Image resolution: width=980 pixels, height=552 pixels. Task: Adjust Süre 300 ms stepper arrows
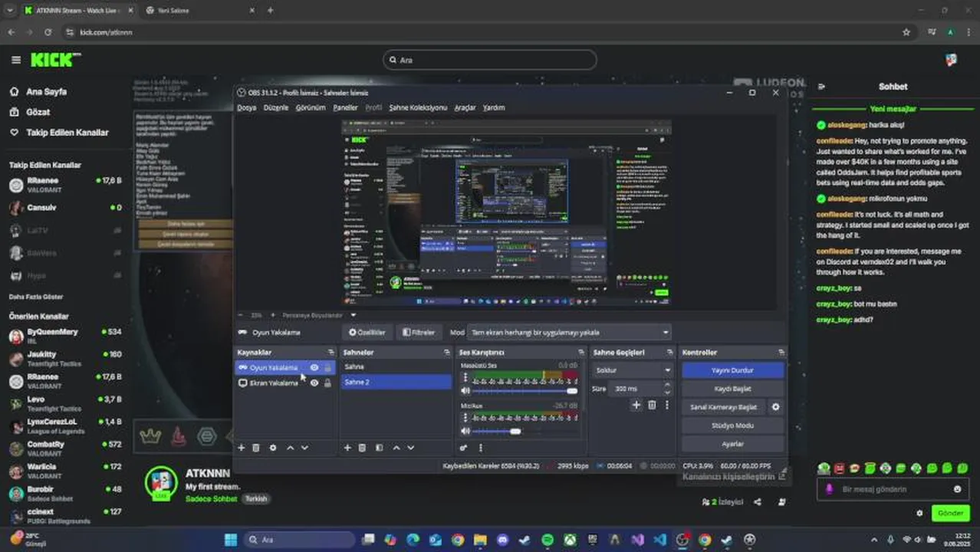tap(667, 389)
